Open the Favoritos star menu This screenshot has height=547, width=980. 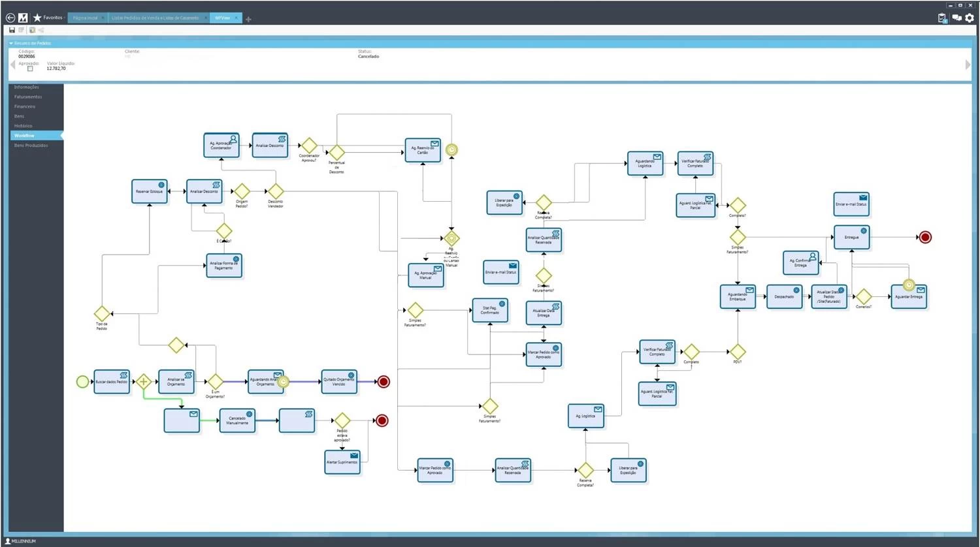(48, 18)
